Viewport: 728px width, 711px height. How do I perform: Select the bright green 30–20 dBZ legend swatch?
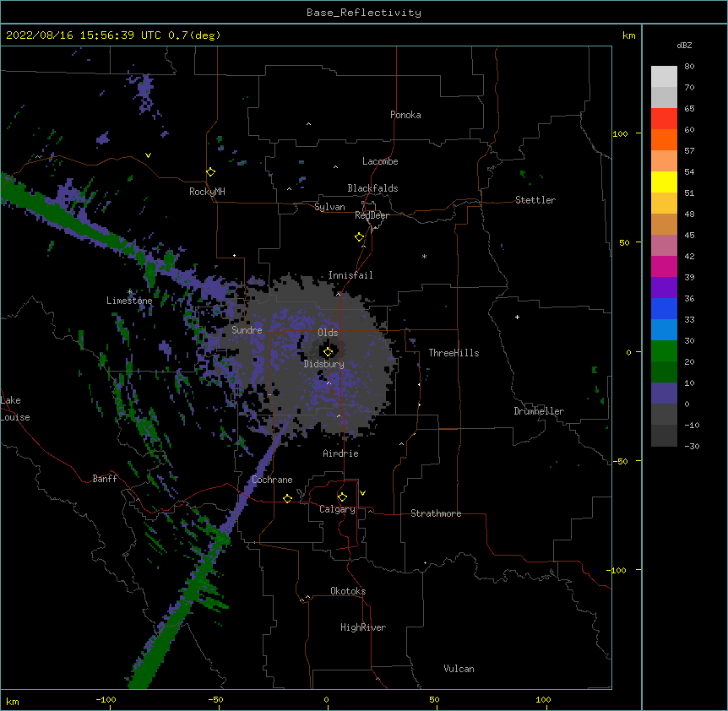pyautogui.click(x=664, y=351)
